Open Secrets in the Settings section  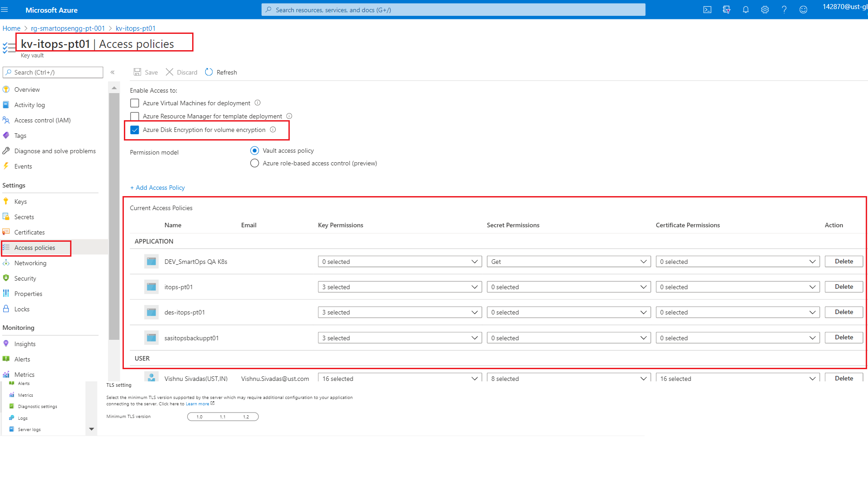(24, 217)
